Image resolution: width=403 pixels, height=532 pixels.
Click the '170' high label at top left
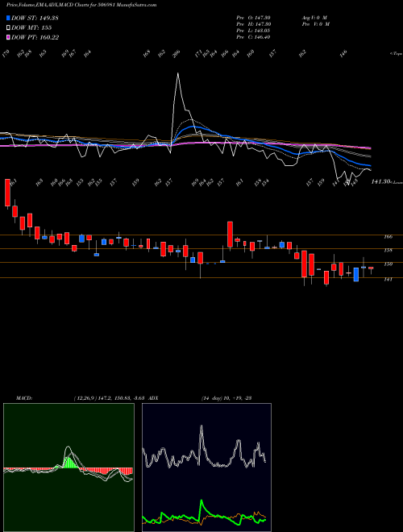tap(6, 54)
